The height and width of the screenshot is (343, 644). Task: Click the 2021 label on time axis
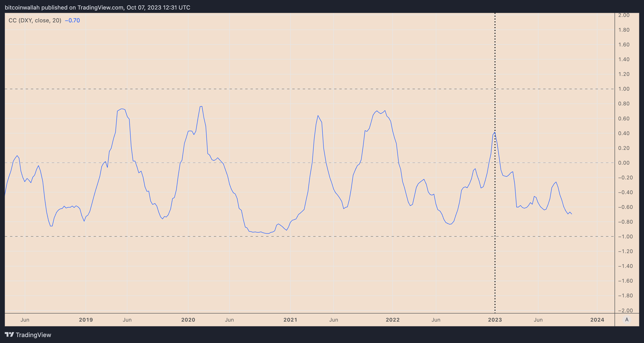click(290, 320)
